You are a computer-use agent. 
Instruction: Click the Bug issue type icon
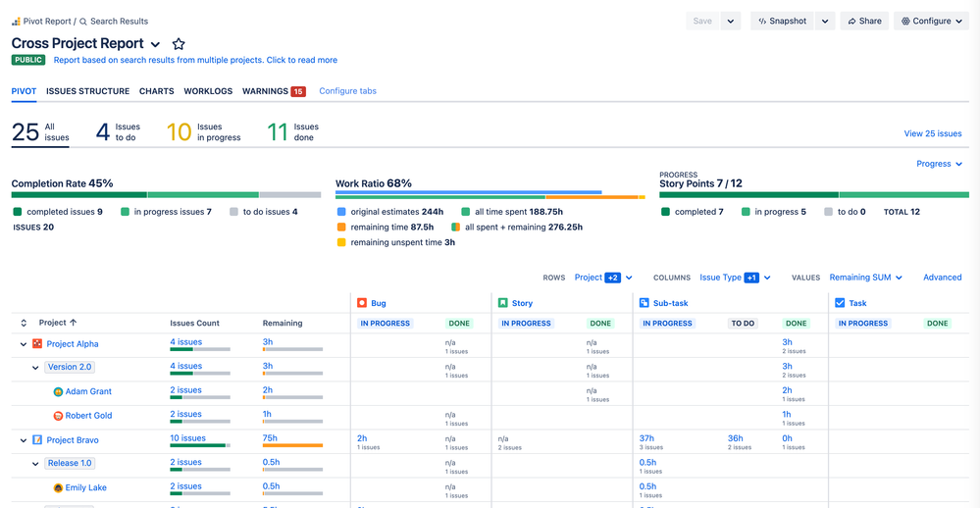point(362,303)
